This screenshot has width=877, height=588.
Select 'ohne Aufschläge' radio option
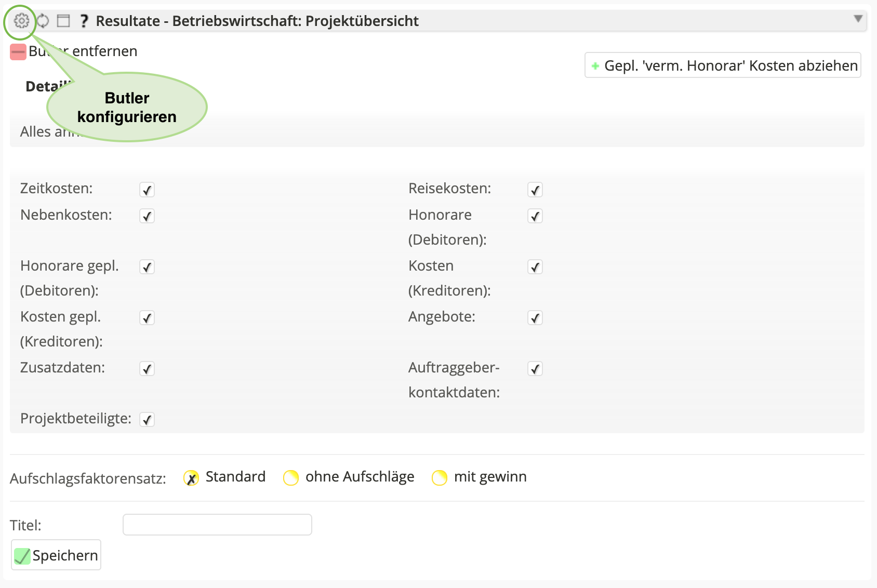coord(291,478)
